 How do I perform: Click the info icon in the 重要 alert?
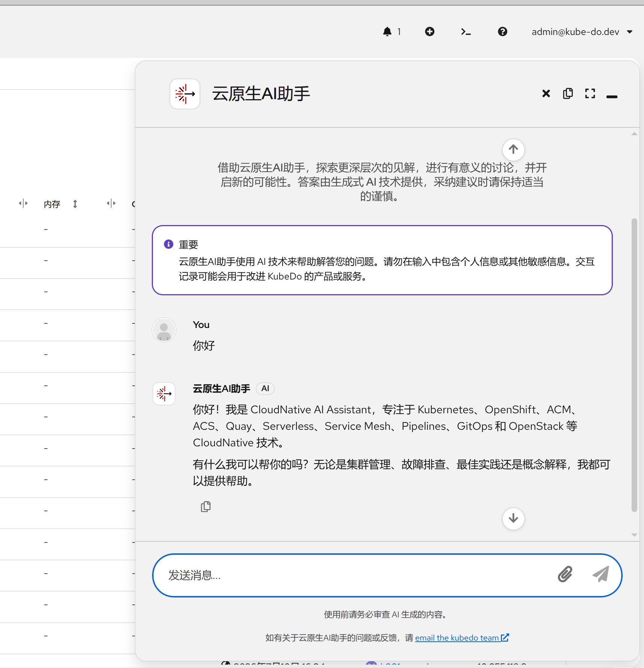point(169,244)
